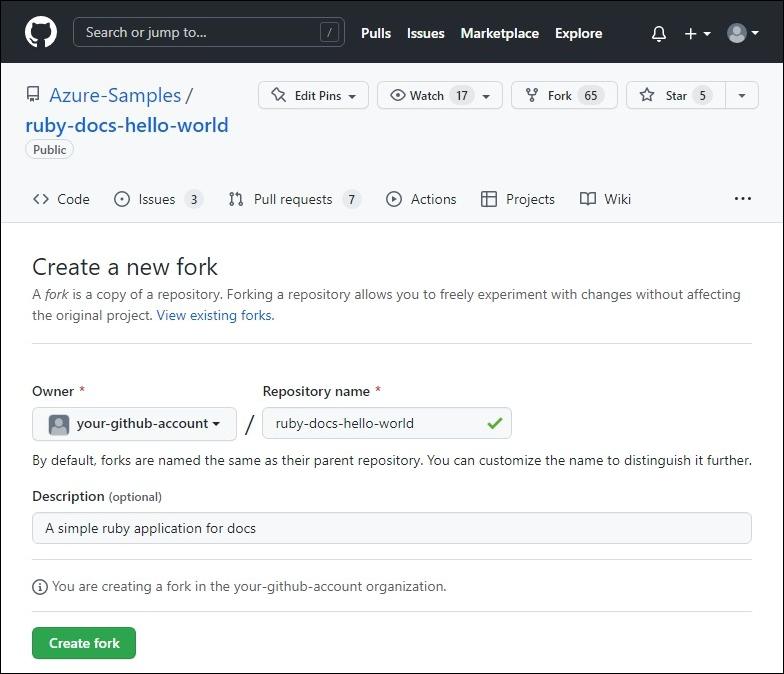
Task: Expand the Edit Pins dropdown
Action: coord(313,95)
